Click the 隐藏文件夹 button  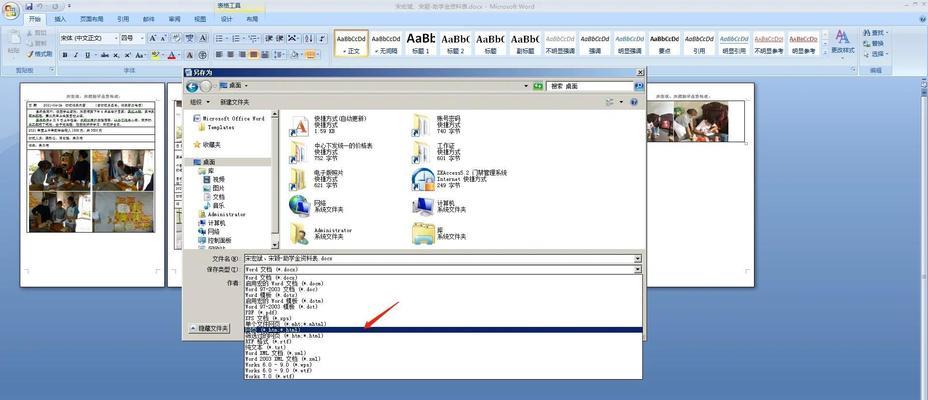click(x=209, y=328)
